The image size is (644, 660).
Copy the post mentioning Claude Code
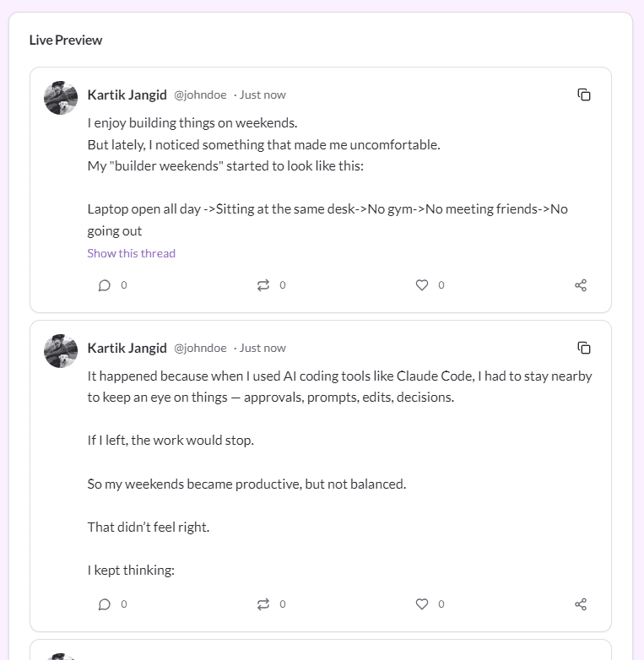click(x=584, y=348)
